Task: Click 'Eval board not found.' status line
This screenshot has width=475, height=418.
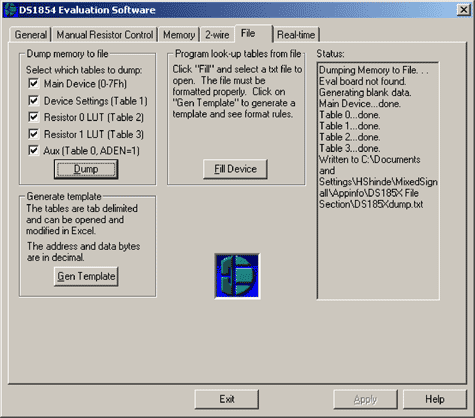Action: click(362, 81)
